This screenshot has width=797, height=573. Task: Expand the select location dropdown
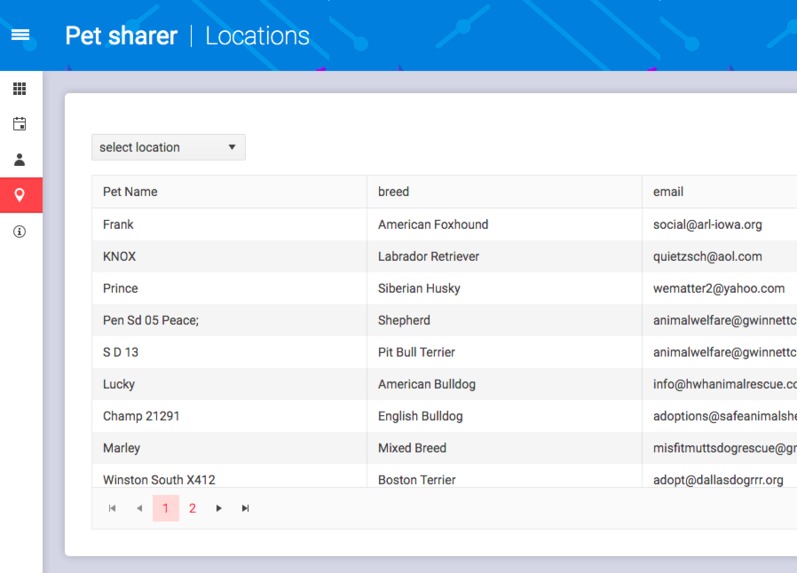click(x=168, y=147)
